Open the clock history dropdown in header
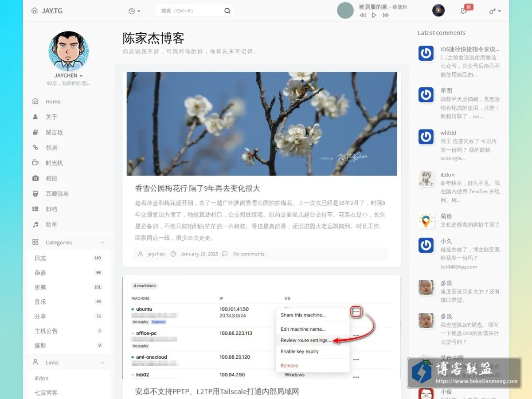This screenshot has width=532, height=399. click(134, 11)
